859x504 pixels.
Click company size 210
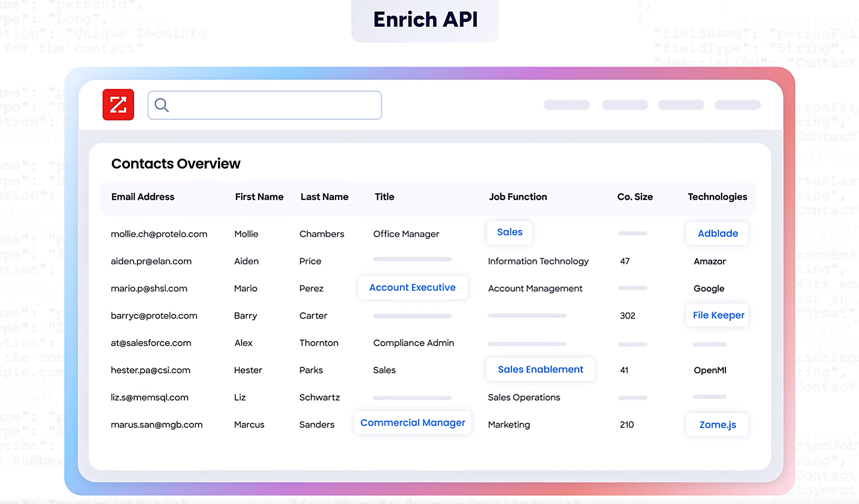(627, 425)
